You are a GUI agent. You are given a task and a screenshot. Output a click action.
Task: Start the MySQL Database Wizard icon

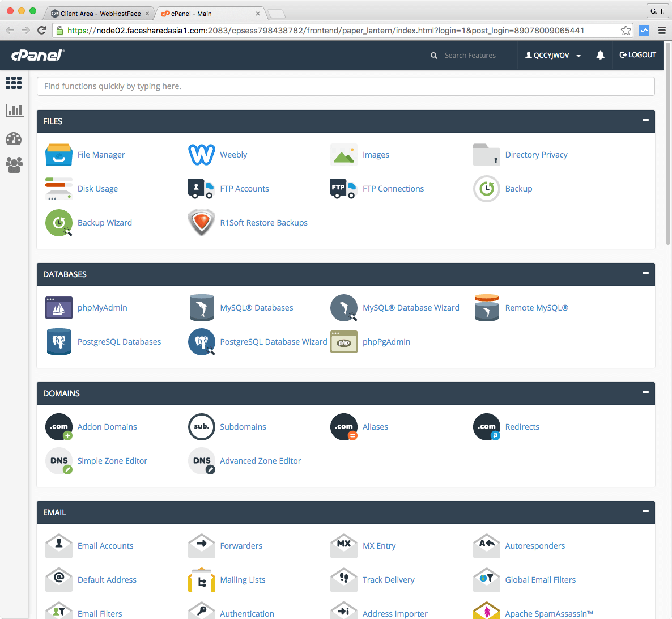(x=343, y=307)
